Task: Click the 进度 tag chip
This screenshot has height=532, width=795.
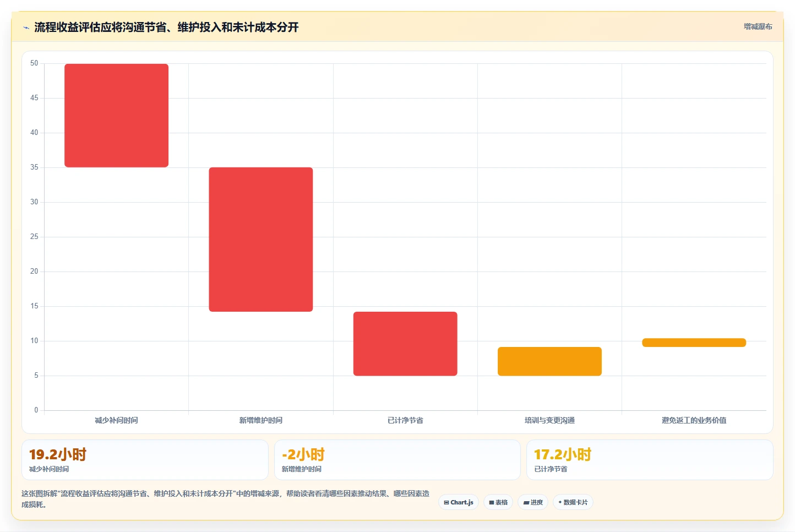Action: click(533, 502)
